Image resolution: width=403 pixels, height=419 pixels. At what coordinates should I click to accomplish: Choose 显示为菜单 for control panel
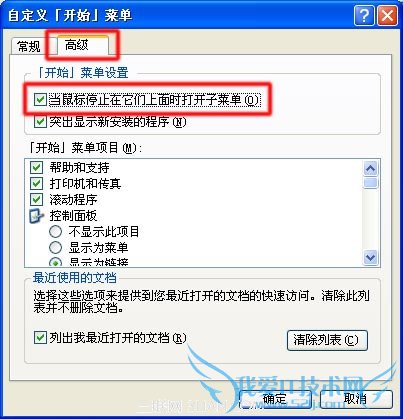[55, 247]
